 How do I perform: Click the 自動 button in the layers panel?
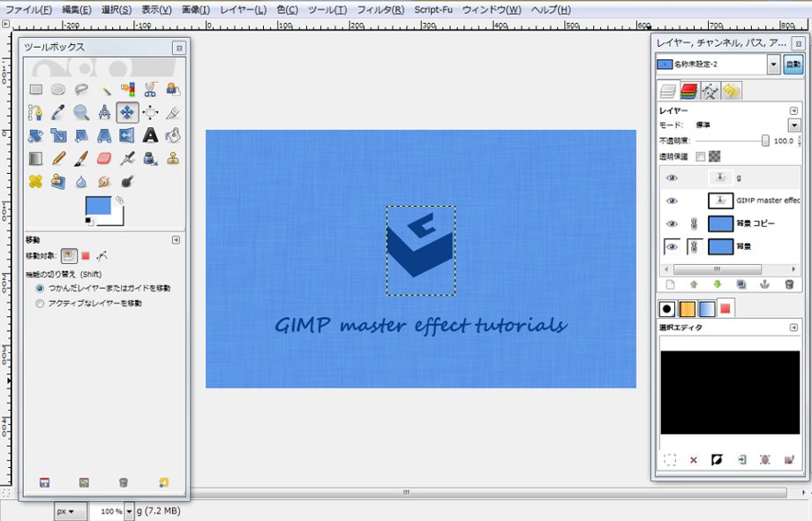(x=793, y=64)
